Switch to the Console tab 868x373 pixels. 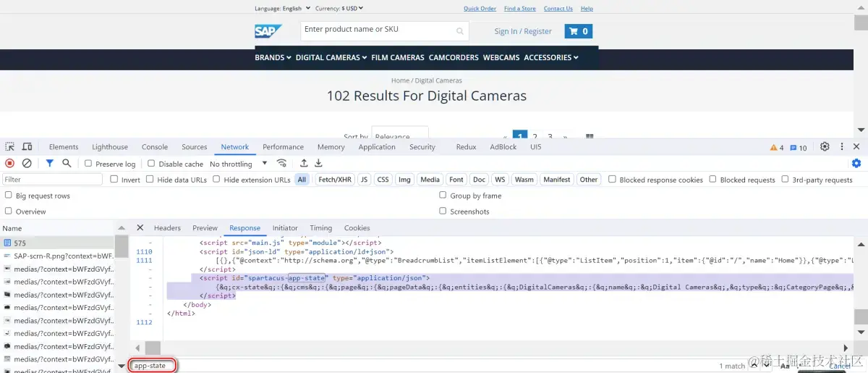coord(155,147)
